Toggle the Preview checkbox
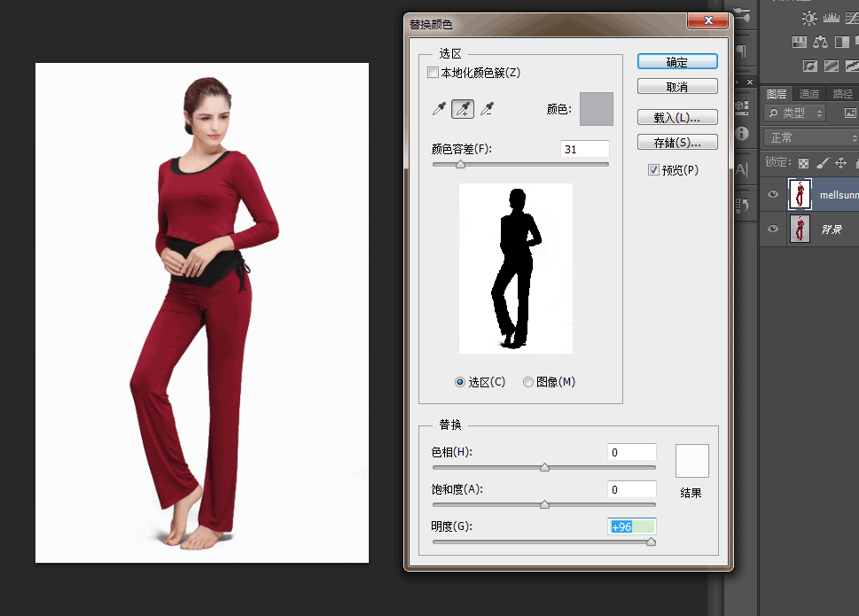 (653, 170)
